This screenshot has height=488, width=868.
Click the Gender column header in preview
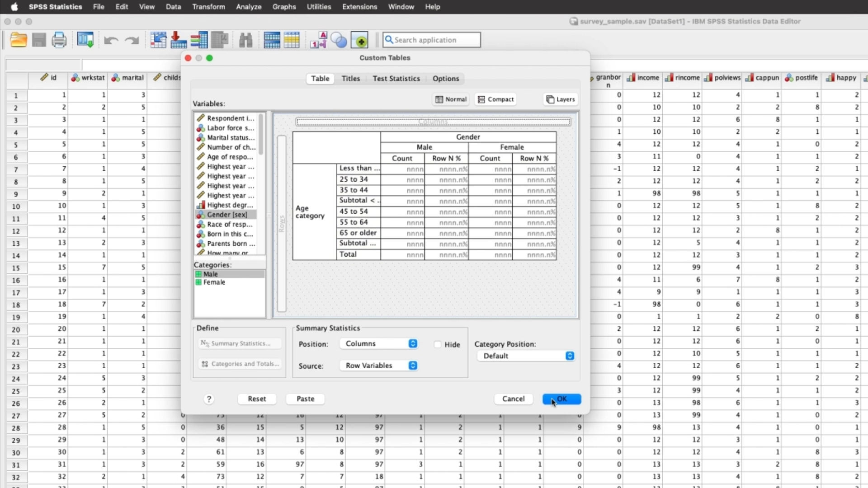(468, 137)
